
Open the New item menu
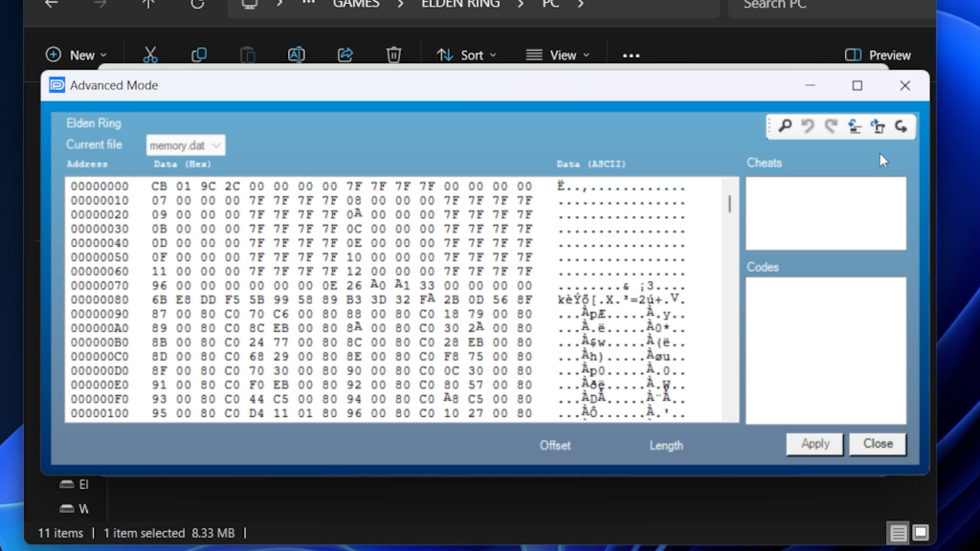[x=77, y=55]
